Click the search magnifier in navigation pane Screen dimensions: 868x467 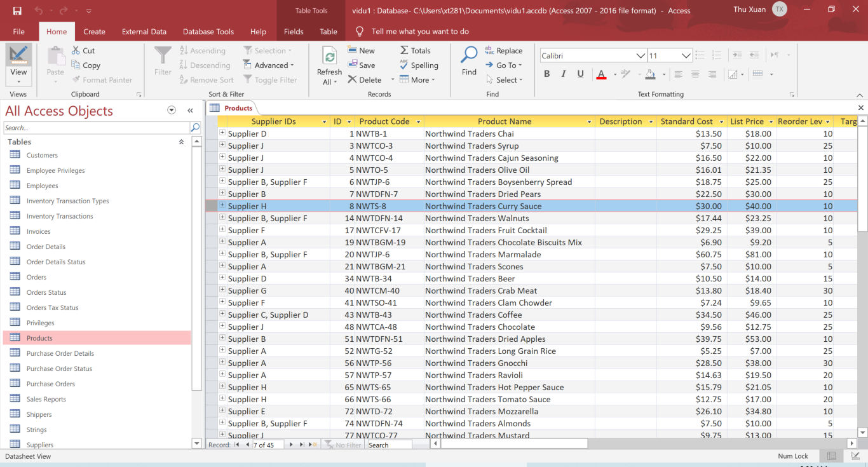tap(195, 128)
